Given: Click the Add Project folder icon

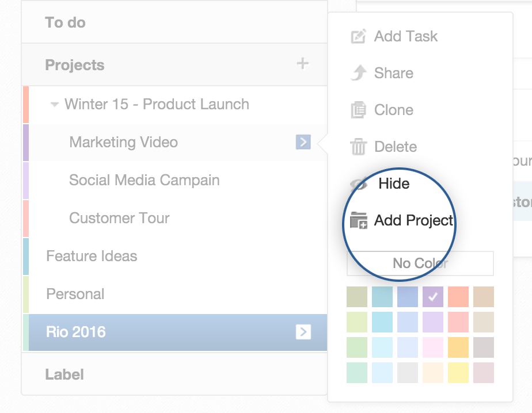Looking at the screenshot, I should tap(359, 220).
